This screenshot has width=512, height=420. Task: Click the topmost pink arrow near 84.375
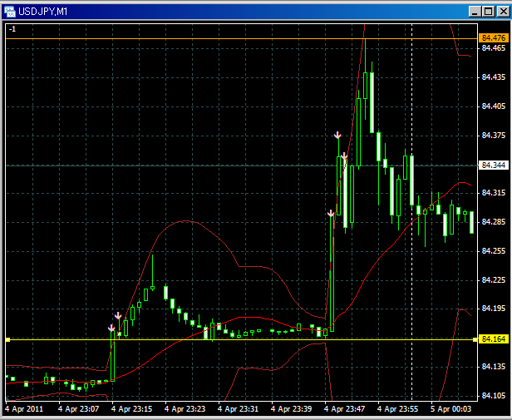tap(337, 135)
